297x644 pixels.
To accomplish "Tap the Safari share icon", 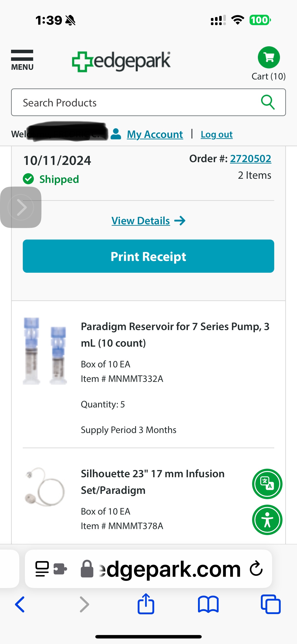I will [x=146, y=604].
